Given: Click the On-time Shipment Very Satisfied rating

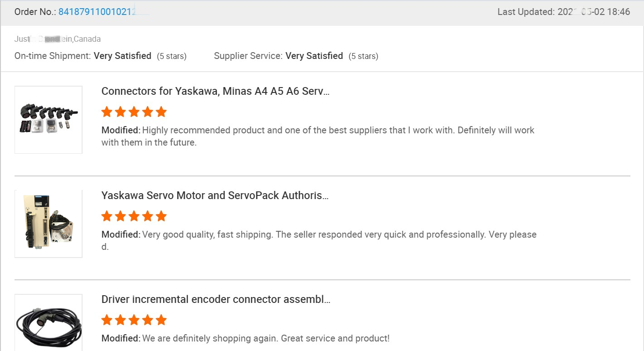Looking at the screenshot, I should pyautogui.click(x=122, y=56).
